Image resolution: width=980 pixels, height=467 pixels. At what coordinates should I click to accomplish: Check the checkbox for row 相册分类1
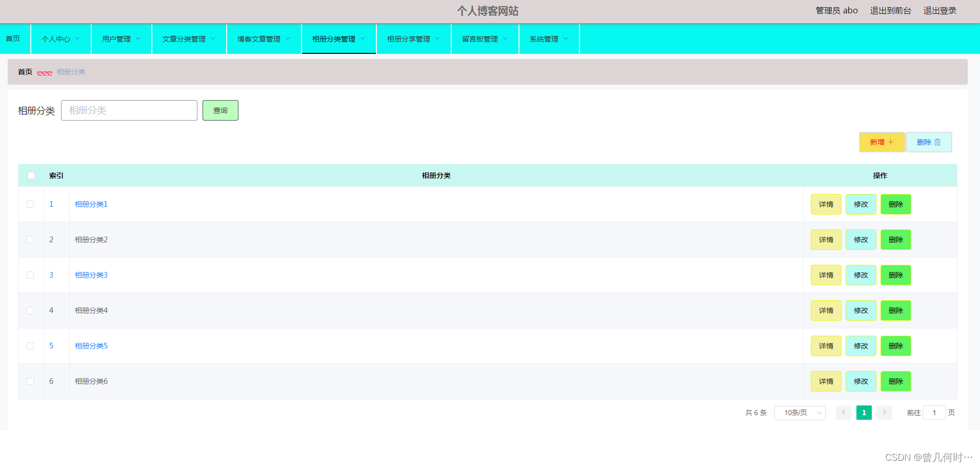coord(30,204)
